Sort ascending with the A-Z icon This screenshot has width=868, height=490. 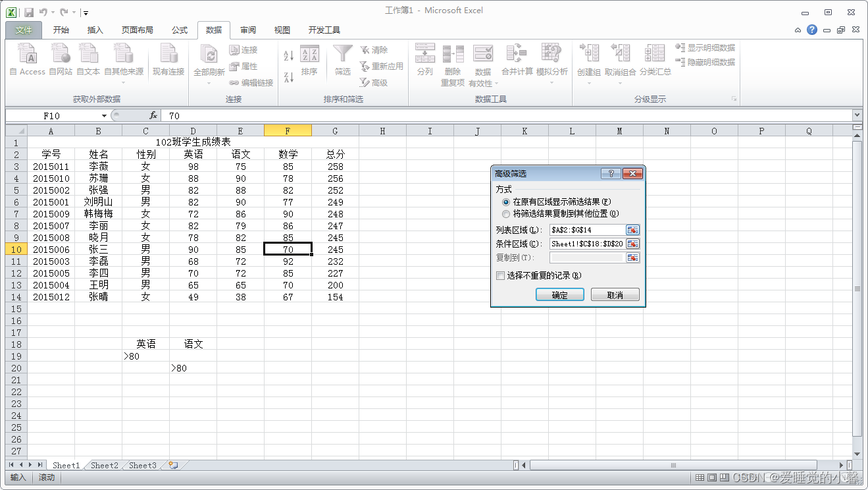pos(288,56)
